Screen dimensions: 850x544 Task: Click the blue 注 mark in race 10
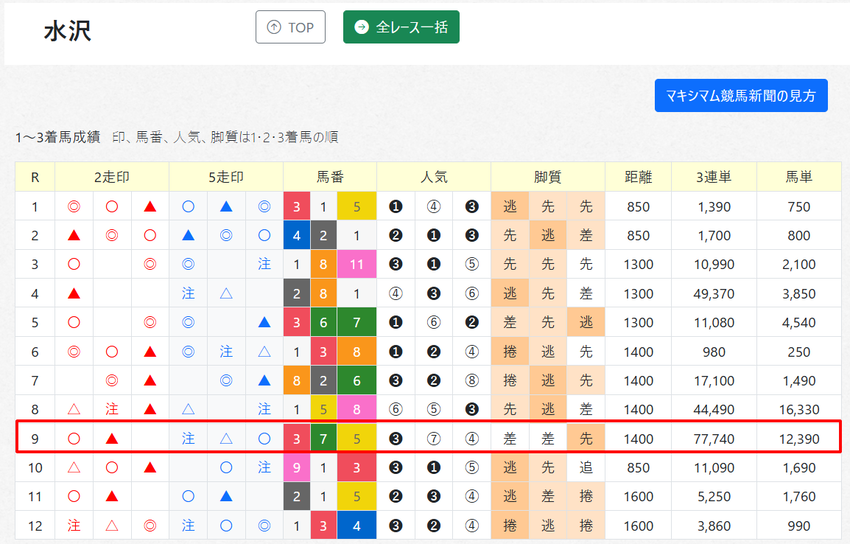pyautogui.click(x=264, y=467)
